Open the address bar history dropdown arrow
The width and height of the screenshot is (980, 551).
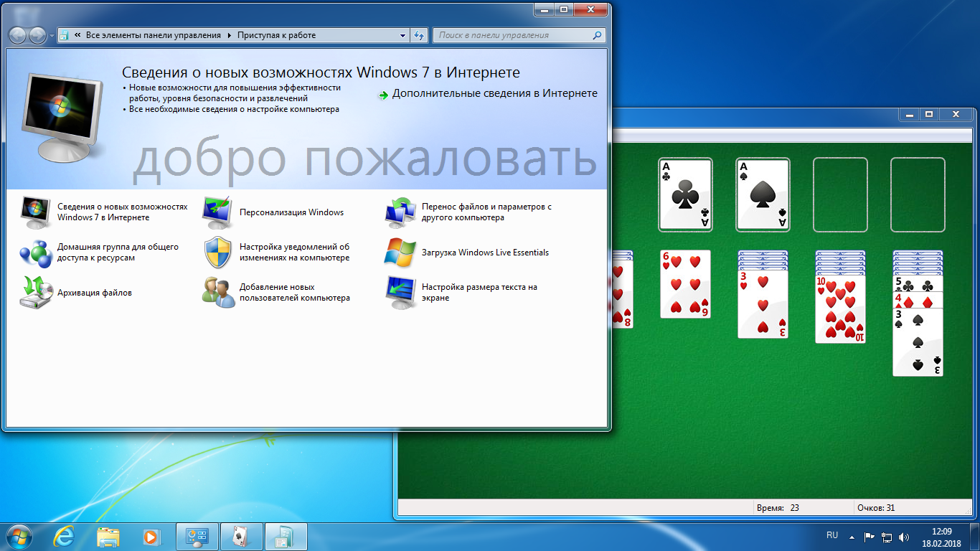(x=403, y=35)
